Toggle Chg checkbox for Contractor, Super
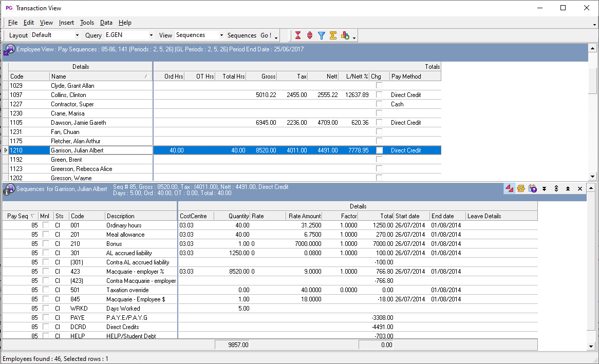 (379, 104)
